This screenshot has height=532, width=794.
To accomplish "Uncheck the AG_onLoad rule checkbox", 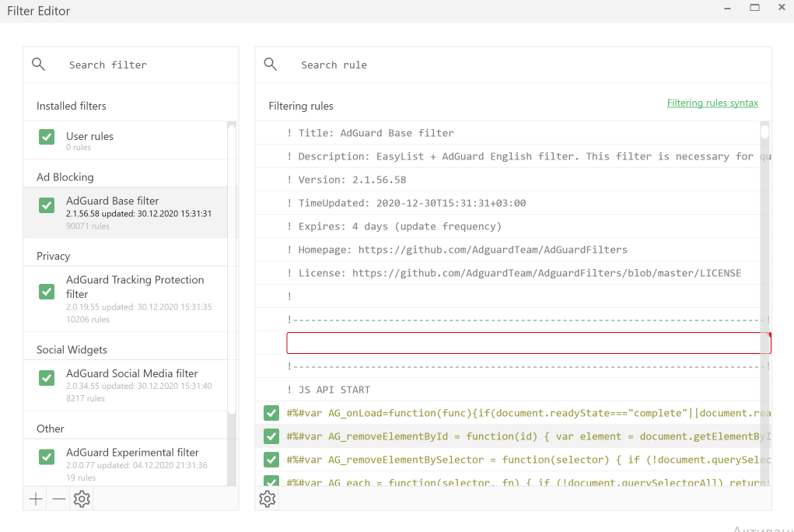I will [271, 413].
